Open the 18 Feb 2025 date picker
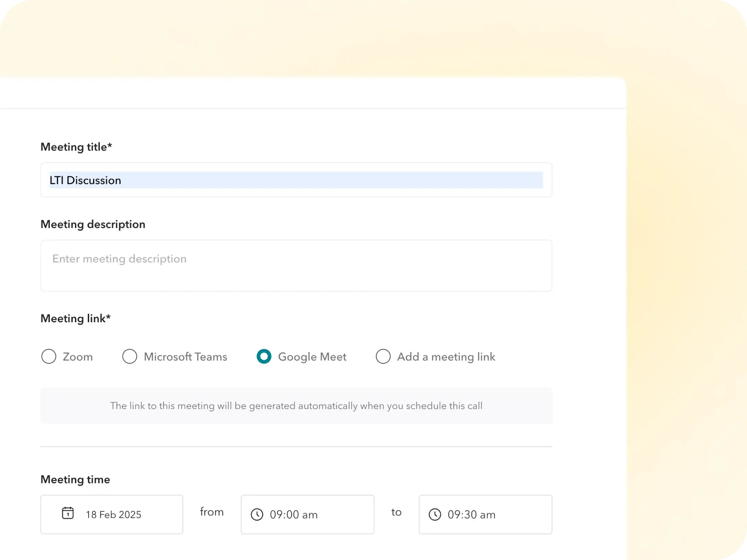This screenshot has height=560, width=747. click(112, 514)
